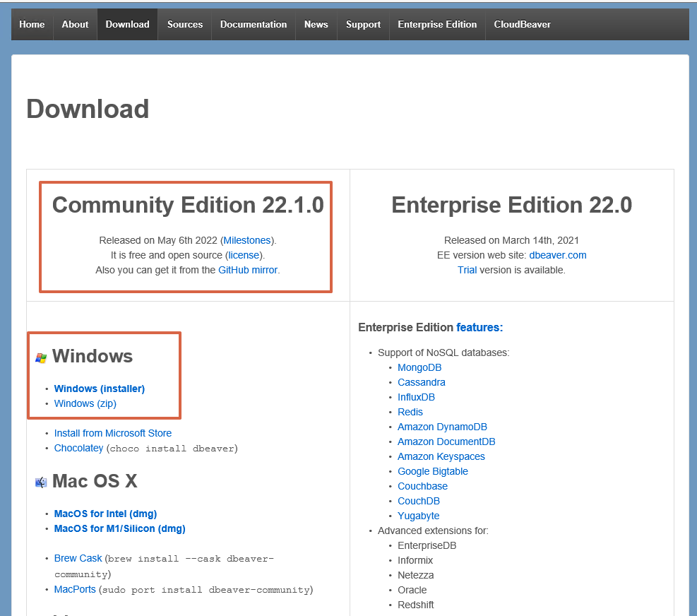Click the Download page title
This screenshot has width=697, height=616.
(x=88, y=109)
